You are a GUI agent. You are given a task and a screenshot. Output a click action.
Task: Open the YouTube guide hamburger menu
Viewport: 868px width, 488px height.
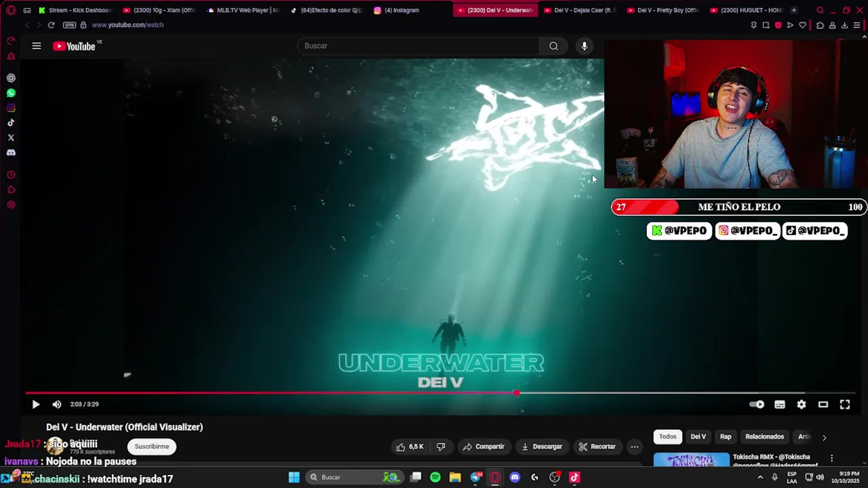click(x=37, y=46)
